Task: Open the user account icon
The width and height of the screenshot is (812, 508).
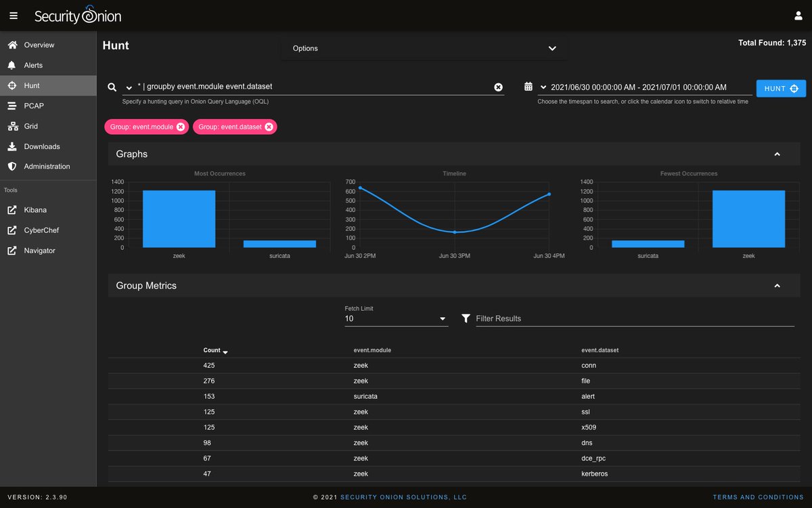Action: 798,16
